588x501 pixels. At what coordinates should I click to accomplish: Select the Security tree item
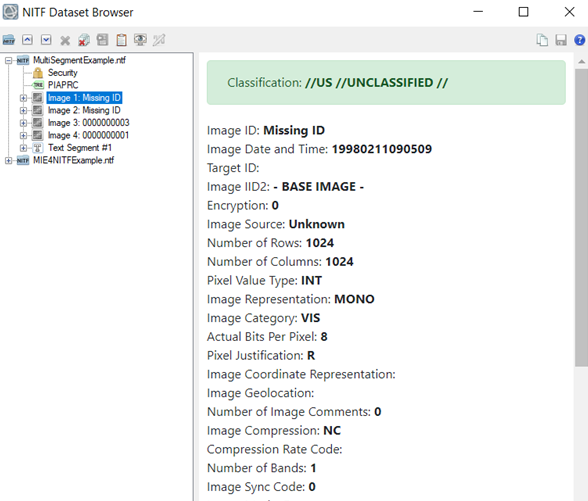[x=63, y=73]
